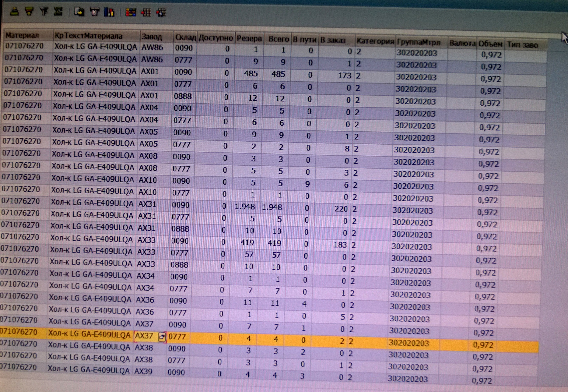Click the Select layout icon

(146, 12)
